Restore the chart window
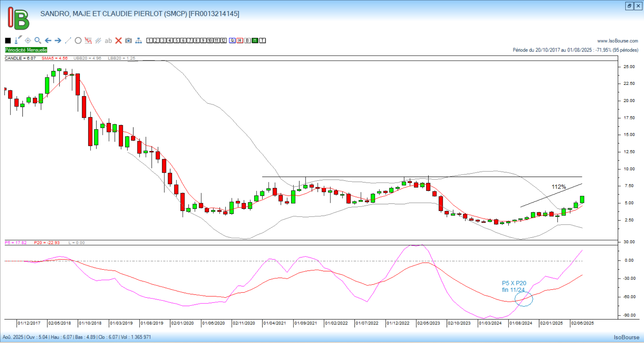The height and width of the screenshot is (343, 644). tap(629, 6)
